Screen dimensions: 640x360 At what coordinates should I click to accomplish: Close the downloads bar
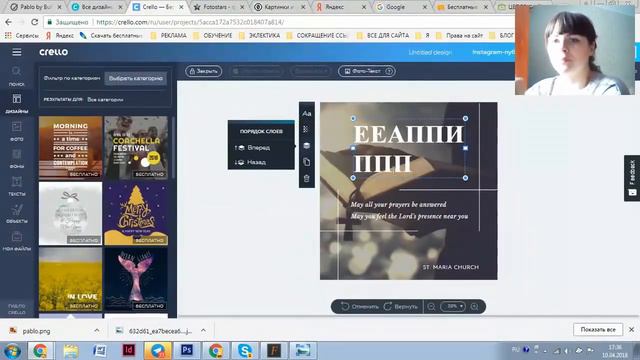tap(631, 329)
